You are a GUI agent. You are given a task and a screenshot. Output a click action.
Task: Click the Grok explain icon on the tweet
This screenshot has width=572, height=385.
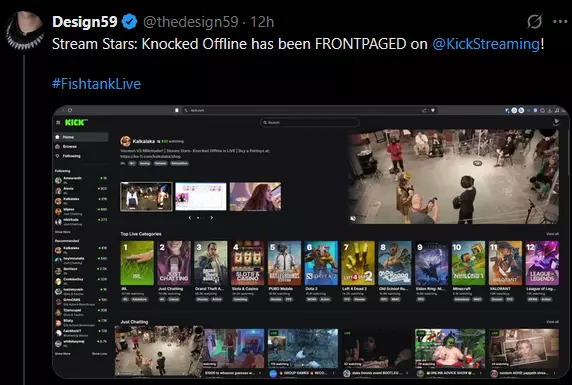[x=534, y=22]
